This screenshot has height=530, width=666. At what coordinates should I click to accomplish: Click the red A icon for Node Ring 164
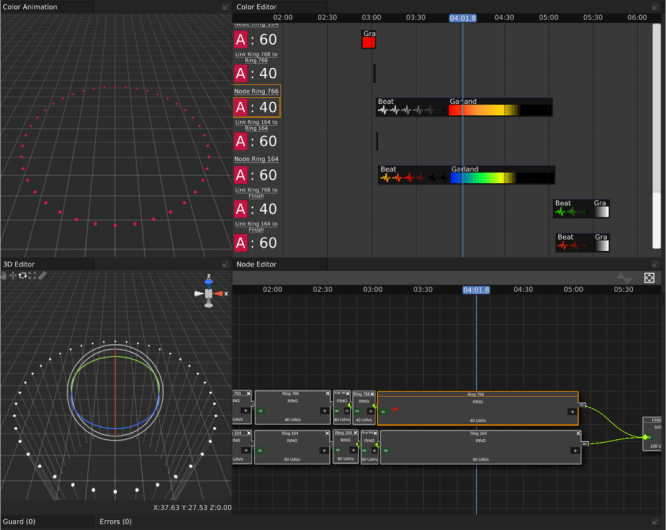(x=241, y=175)
